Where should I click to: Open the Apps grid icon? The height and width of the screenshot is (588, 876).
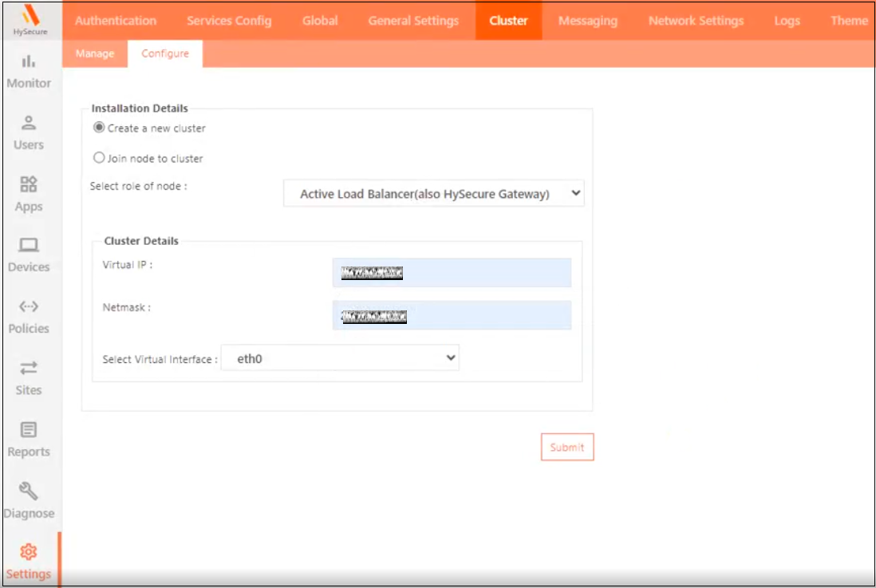[29, 184]
